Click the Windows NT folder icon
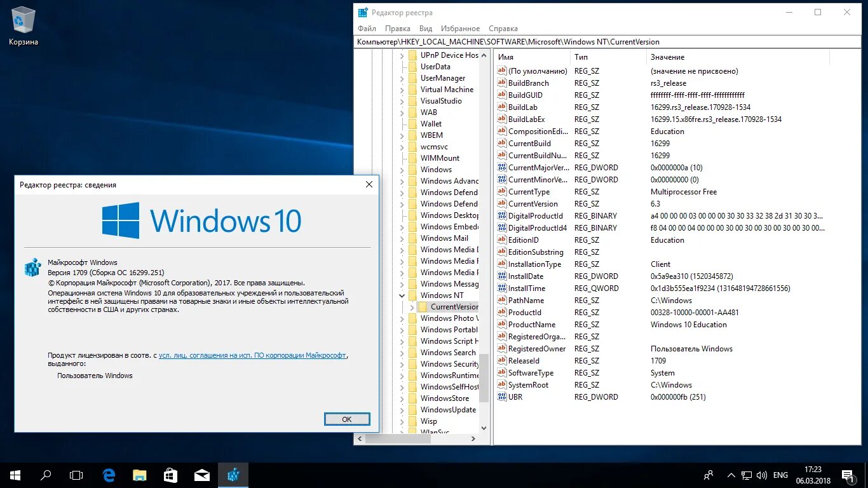The image size is (868, 488). point(412,295)
